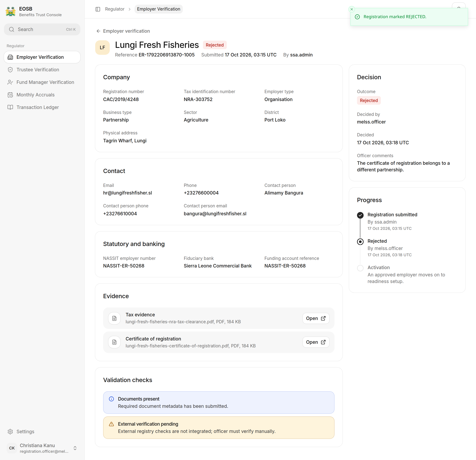The height and width of the screenshot is (460, 476).
Task: Open the Settings gear icon
Action: [x=10, y=432]
